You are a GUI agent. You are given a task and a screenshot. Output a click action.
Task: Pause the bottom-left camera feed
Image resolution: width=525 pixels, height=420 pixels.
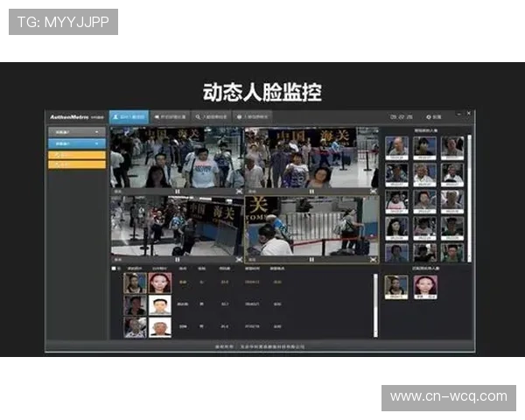(178, 259)
